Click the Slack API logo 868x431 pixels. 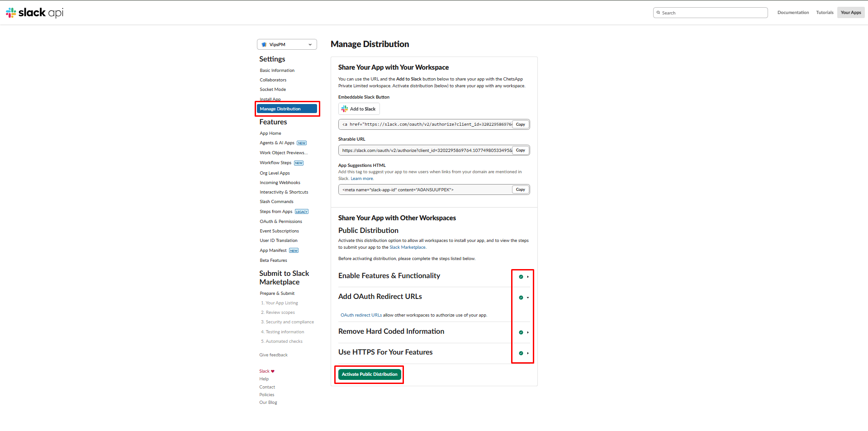point(35,13)
